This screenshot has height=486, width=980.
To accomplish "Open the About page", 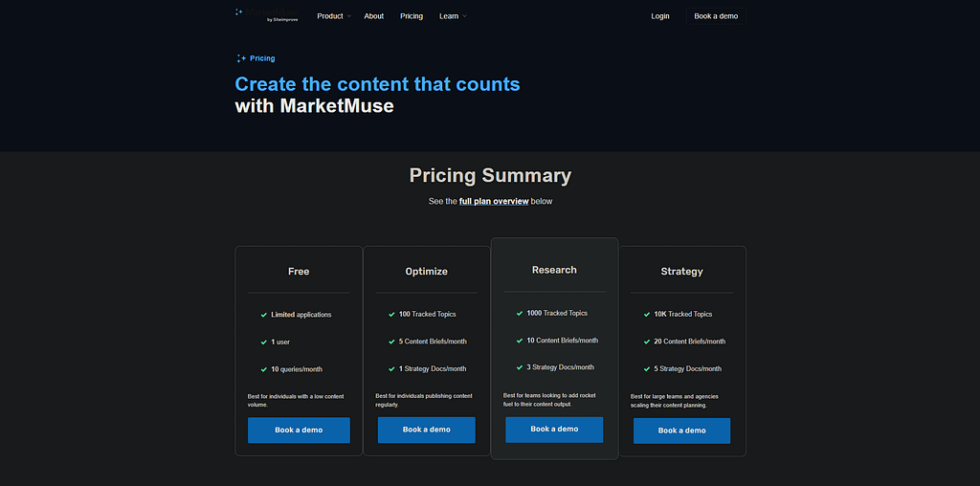I will 374,16.
